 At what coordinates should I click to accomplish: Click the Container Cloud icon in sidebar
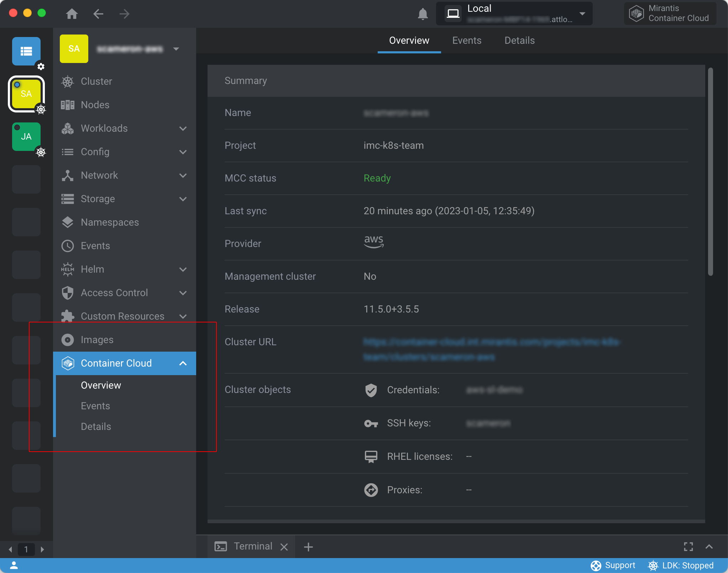(67, 363)
